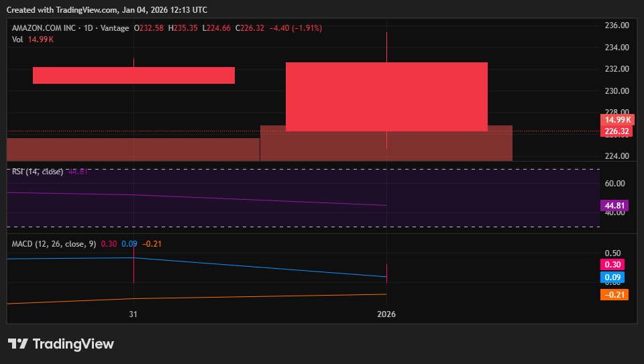Viewport: 644px width, 364px height.
Task: Click the 236.00 price scale label
Action: (x=617, y=25)
